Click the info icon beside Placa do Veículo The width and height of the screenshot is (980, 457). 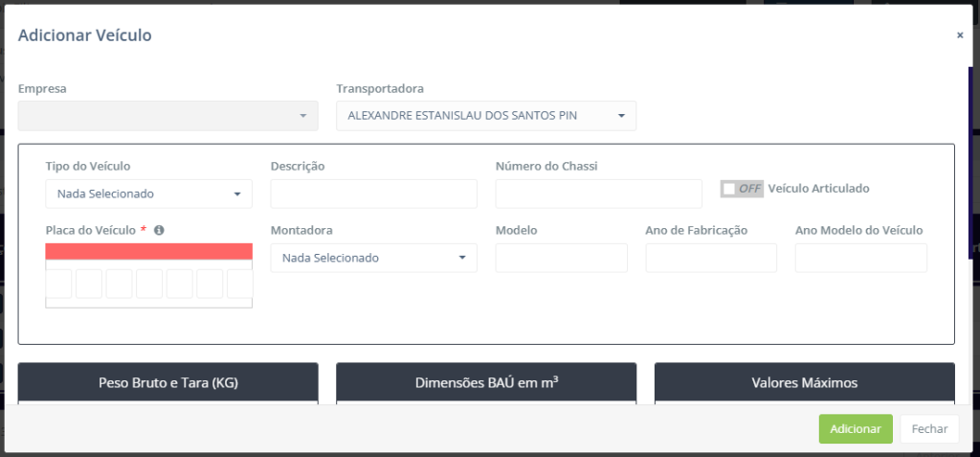pyautogui.click(x=159, y=230)
